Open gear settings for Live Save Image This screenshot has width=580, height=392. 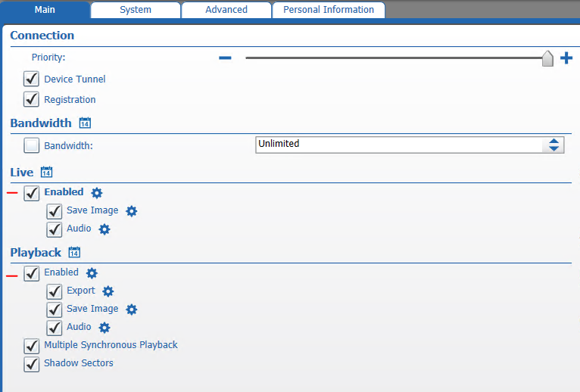132,211
